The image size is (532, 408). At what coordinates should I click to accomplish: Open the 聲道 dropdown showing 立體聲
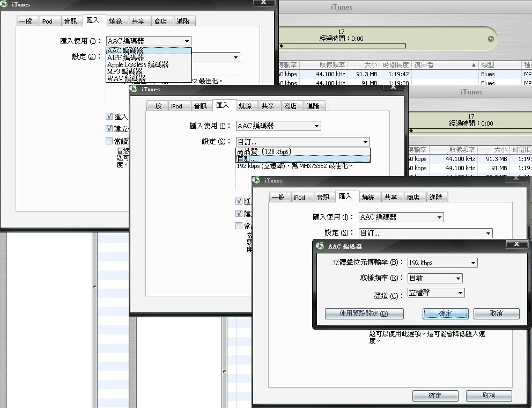[435, 293]
